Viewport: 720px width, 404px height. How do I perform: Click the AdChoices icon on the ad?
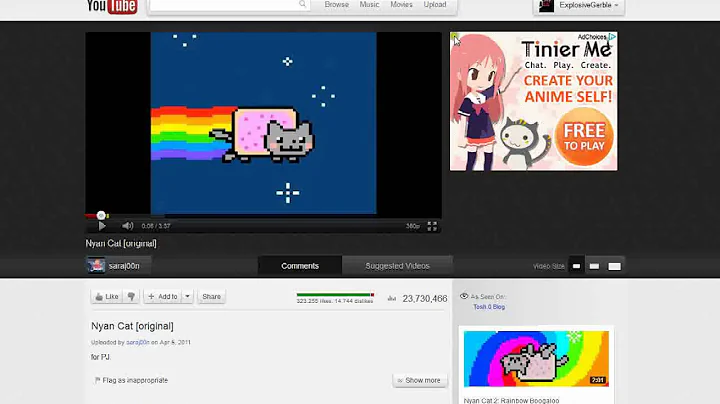tap(612, 37)
